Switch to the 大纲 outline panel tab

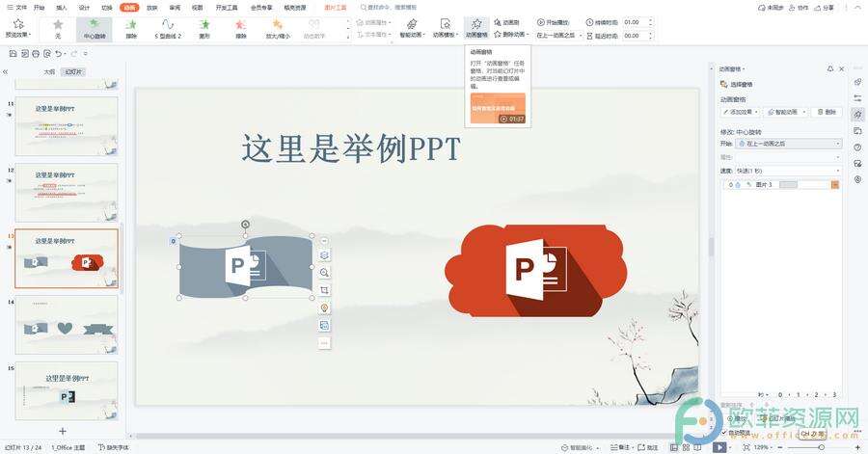click(x=49, y=72)
